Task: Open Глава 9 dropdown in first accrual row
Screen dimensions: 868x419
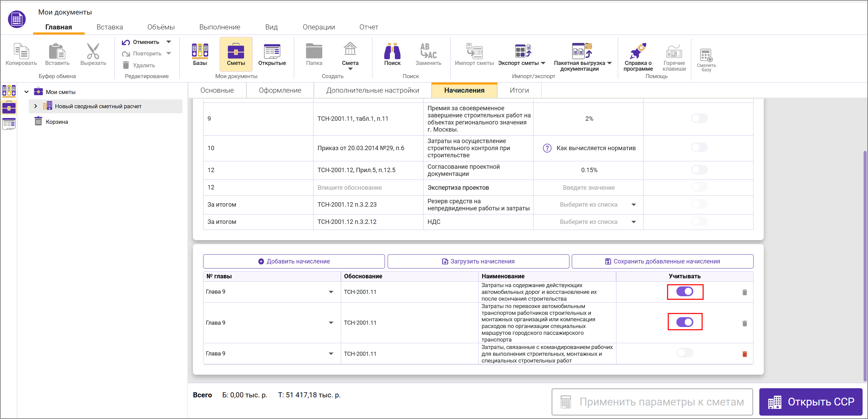Action: pyautogui.click(x=331, y=292)
